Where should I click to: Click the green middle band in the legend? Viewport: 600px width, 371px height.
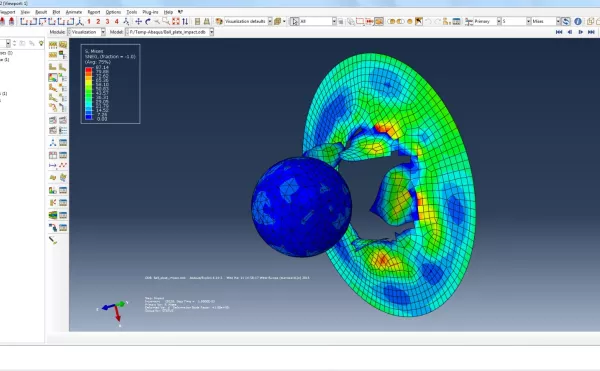pyautogui.click(x=89, y=93)
